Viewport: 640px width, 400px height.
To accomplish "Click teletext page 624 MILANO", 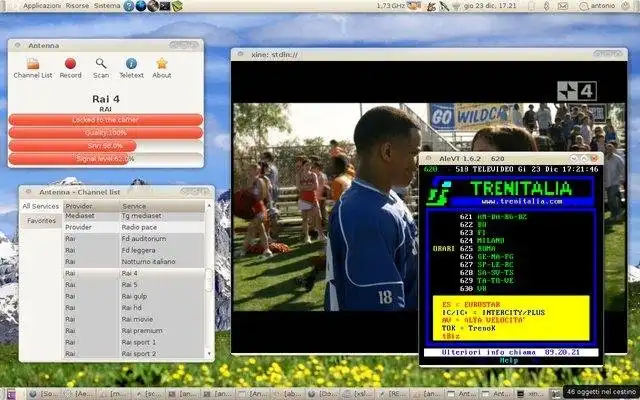I will coord(482,241).
